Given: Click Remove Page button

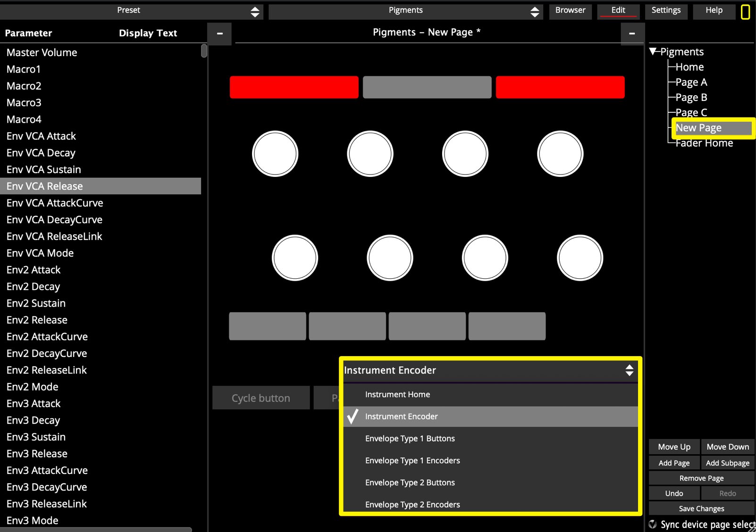Looking at the screenshot, I should [701, 478].
